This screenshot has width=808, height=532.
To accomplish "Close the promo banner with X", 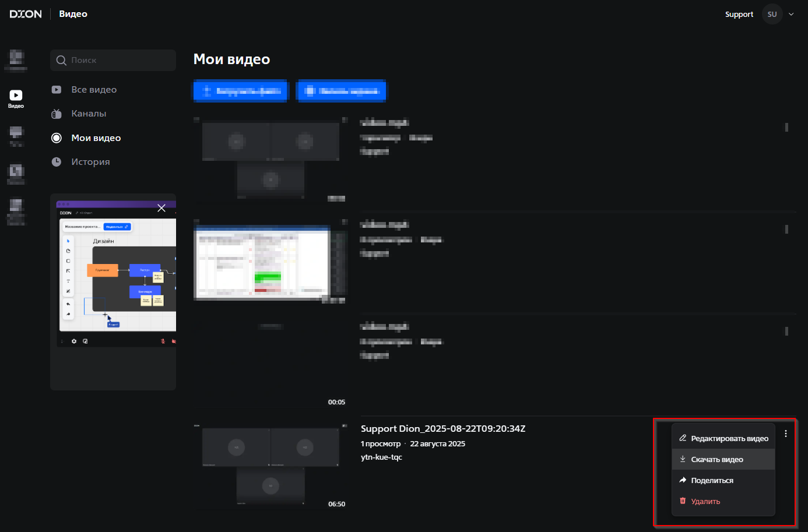I will (x=161, y=208).
